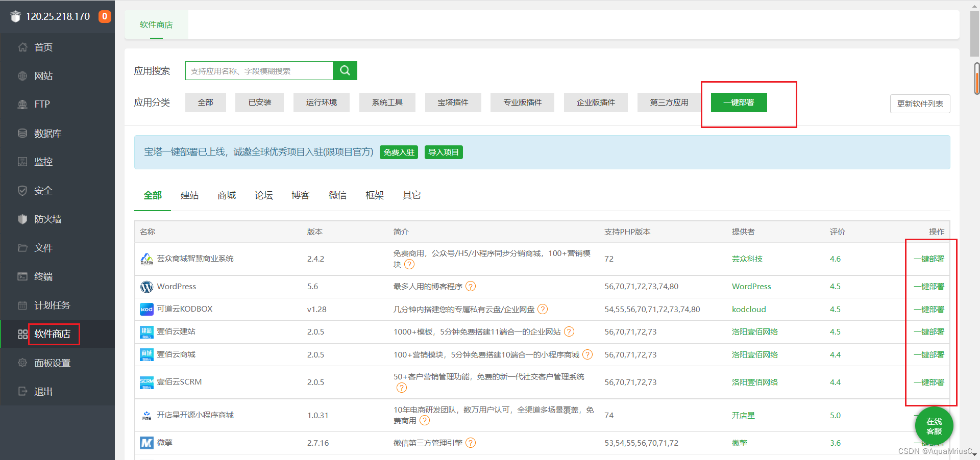Click the logout icon beside 退出
Image resolution: width=980 pixels, height=460 pixels.
(22, 391)
